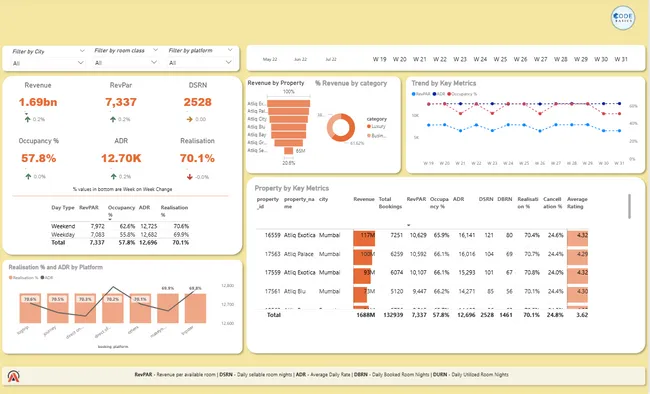Click the Code Basics logo
Viewport: 650px width, 394px height.
[x=623, y=17]
